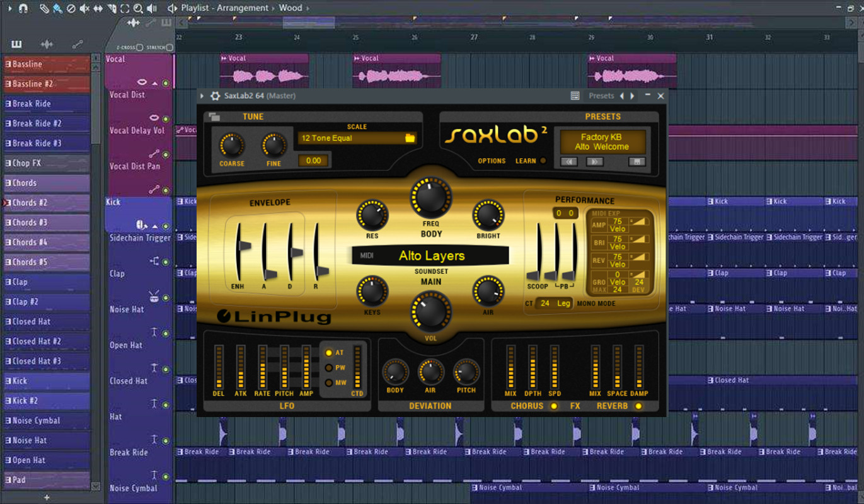
Task: Select AT as LFO control source
Action: pos(329,353)
